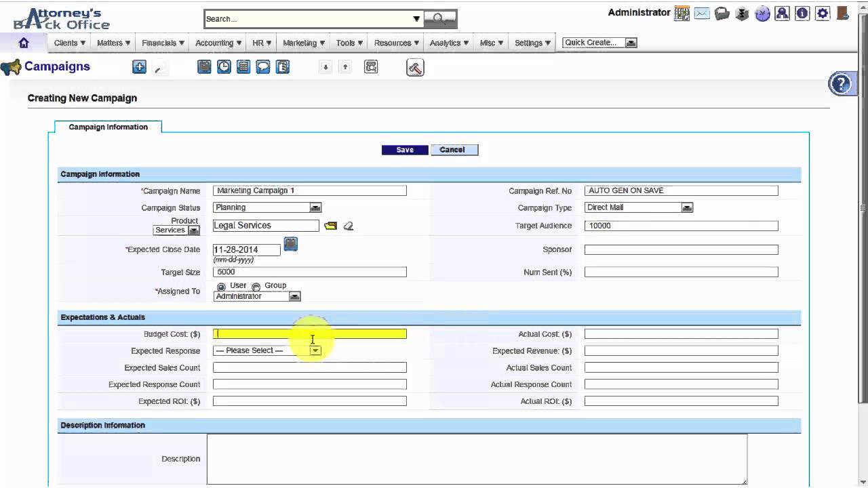Click the Target Audience field
Screen dimensions: 868x488
click(682, 226)
